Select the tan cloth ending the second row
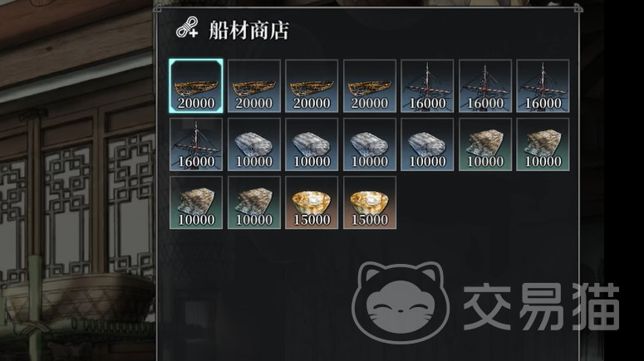Viewport: 644px width, 361px height. coord(543,144)
